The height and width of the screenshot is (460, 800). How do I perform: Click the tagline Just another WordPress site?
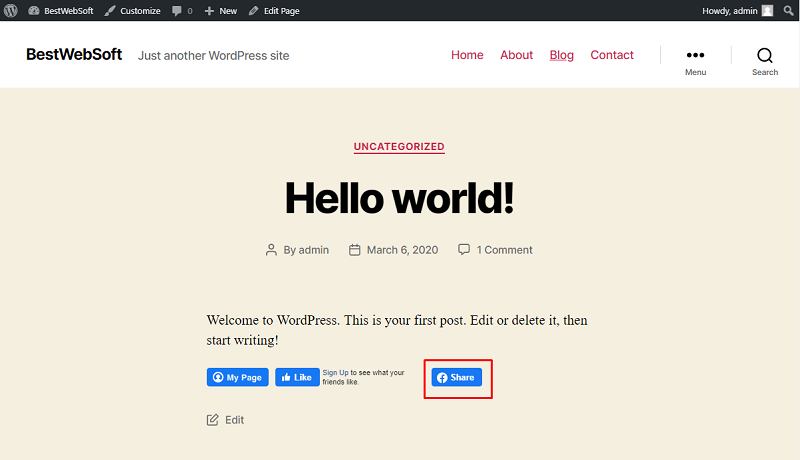(213, 56)
